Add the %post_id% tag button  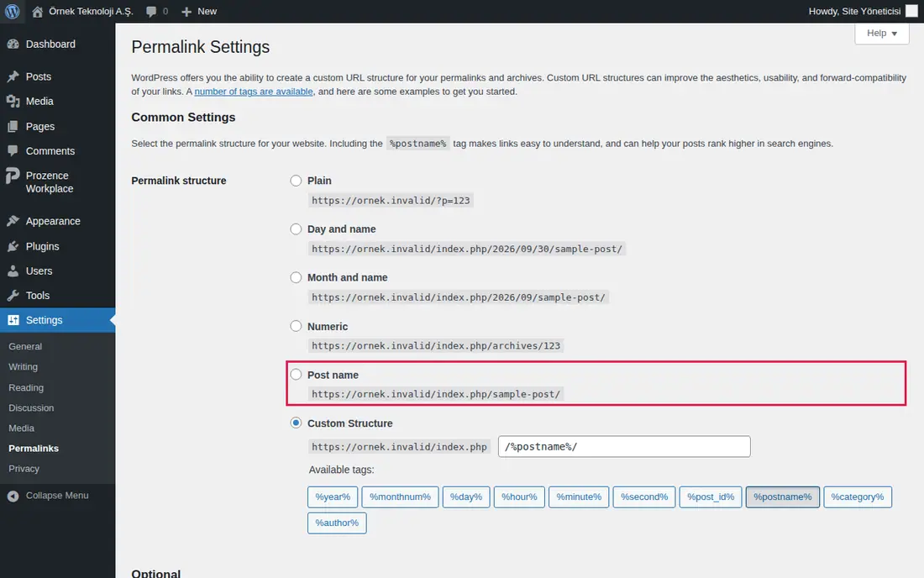711,497
